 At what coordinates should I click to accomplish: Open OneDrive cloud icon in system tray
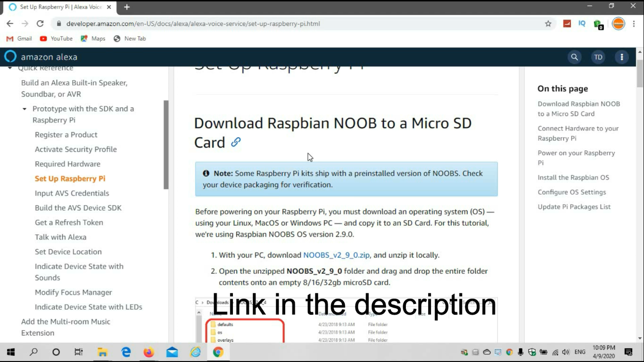point(487,352)
